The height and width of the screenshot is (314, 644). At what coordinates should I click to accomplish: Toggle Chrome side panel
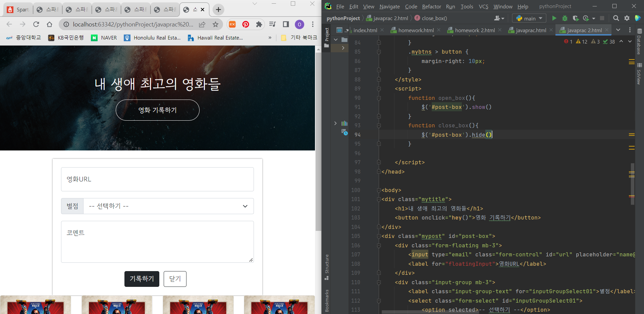coord(286,24)
